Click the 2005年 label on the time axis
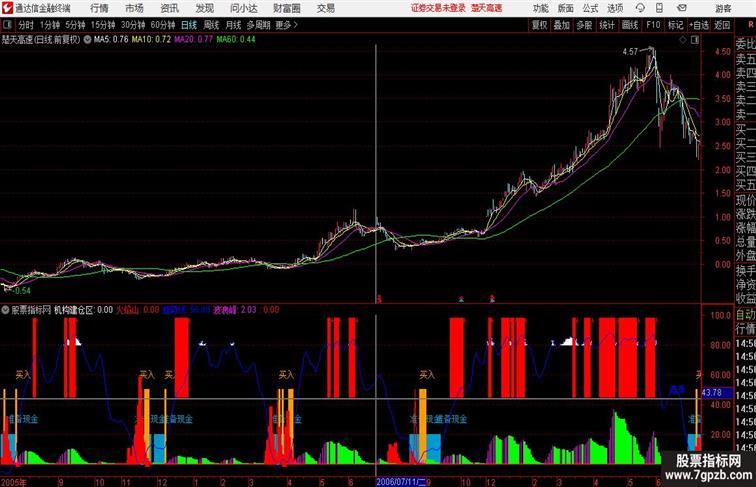756x487 pixels. click(x=14, y=482)
